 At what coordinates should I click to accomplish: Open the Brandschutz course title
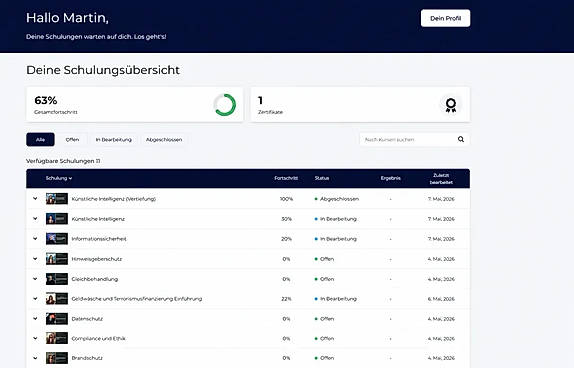[x=87, y=358]
